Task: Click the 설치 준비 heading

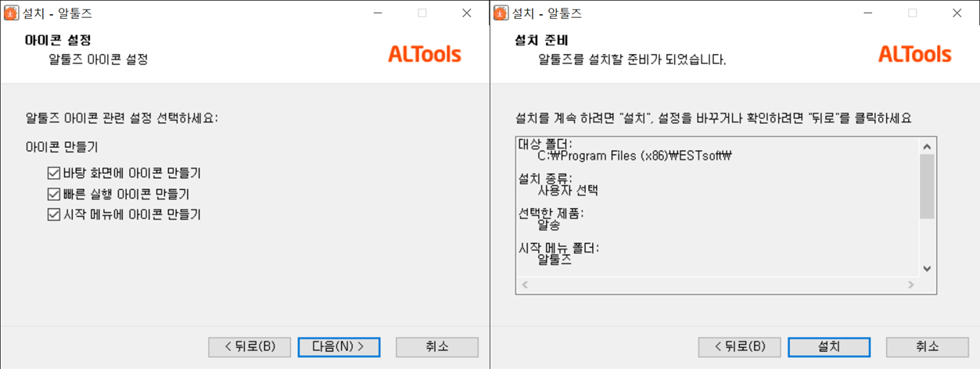Action: [541, 41]
